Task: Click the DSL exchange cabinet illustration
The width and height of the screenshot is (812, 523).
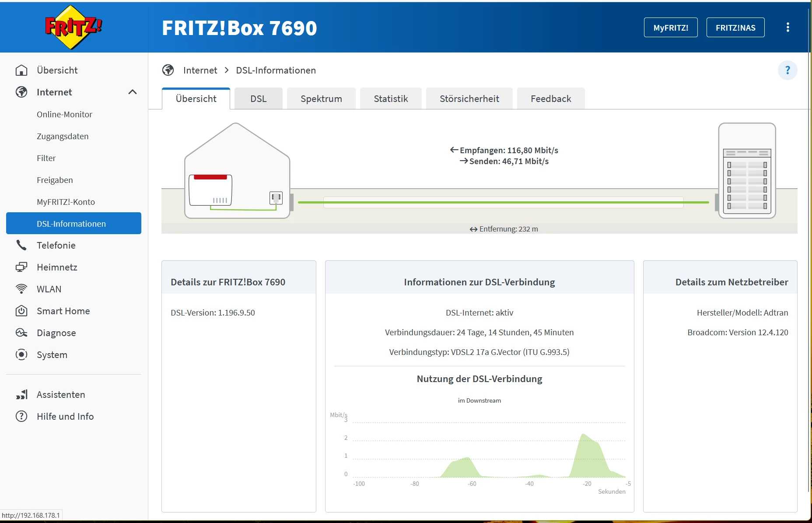Action: tap(747, 171)
